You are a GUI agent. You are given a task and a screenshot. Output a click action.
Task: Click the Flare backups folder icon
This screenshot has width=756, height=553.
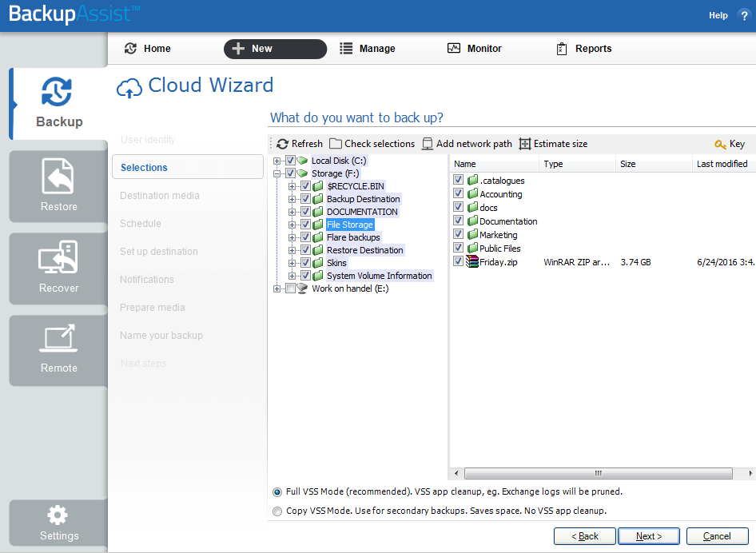point(318,237)
